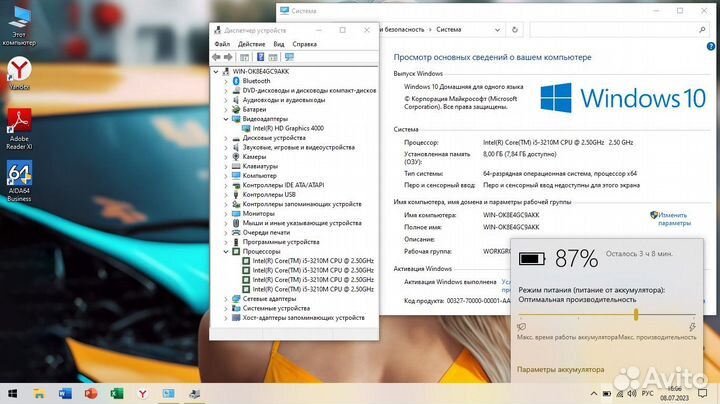
Task: Click the Изменить параметры link
Action: tap(674, 219)
